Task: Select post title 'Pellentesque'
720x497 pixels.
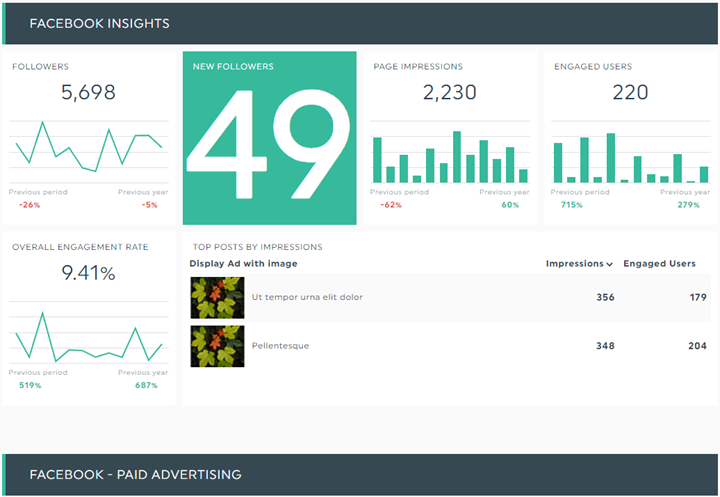Action: [x=281, y=346]
